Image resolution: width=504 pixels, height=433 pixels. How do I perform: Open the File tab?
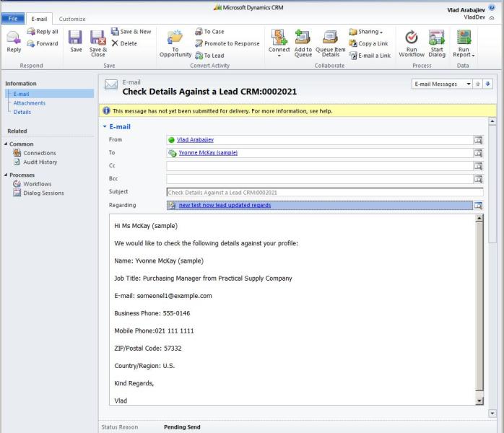(13, 19)
